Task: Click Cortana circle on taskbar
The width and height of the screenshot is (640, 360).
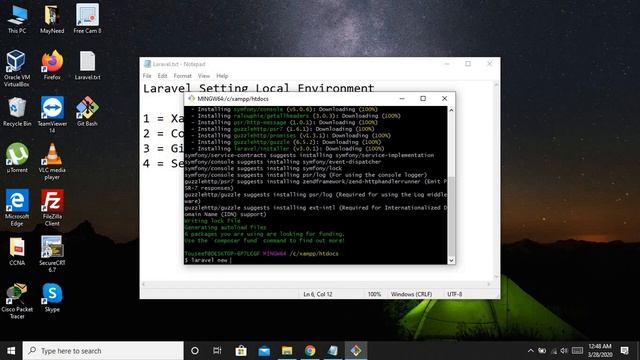Action: [195, 351]
